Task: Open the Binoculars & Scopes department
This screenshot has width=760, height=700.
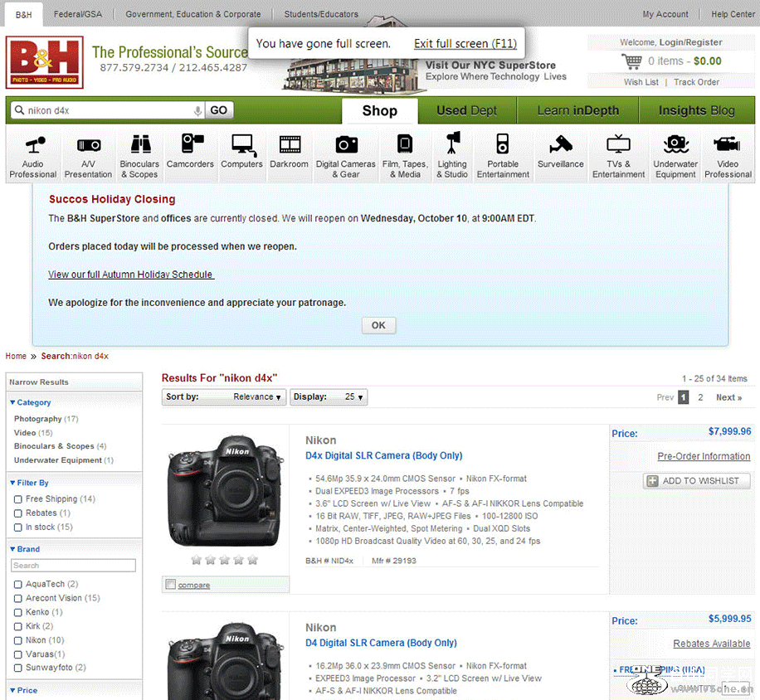Action: (139, 154)
